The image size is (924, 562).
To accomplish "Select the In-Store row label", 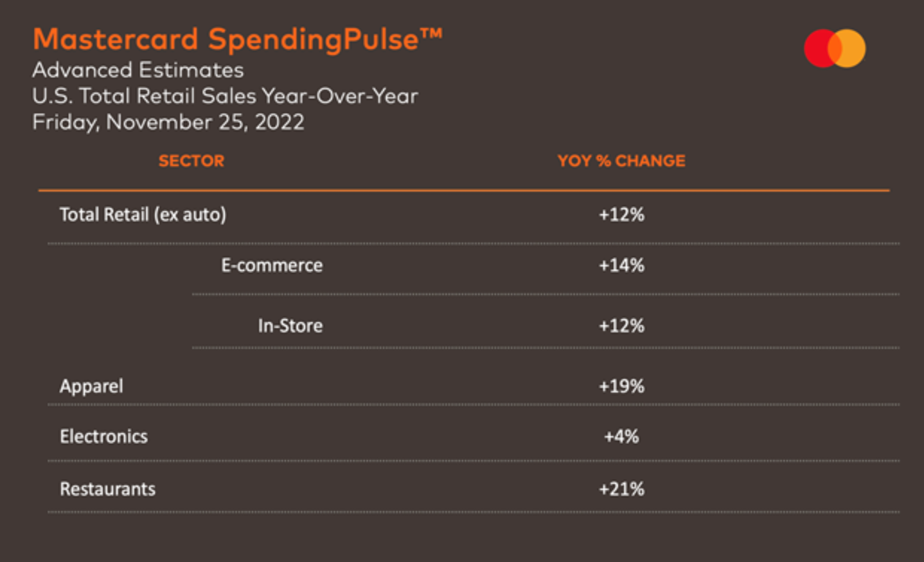I will click(x=290, y=326).
